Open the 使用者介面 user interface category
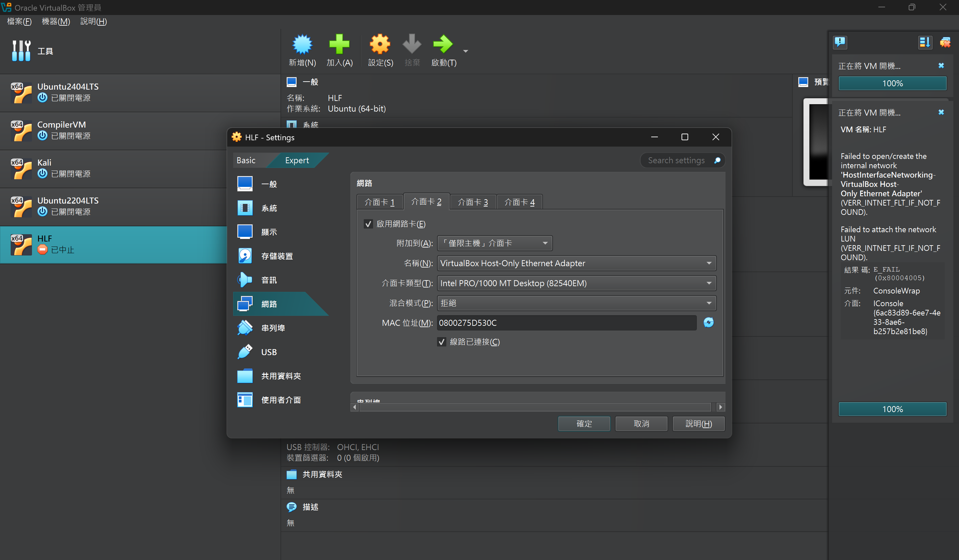This screenshot has width=959, height=560. [281, 400]
